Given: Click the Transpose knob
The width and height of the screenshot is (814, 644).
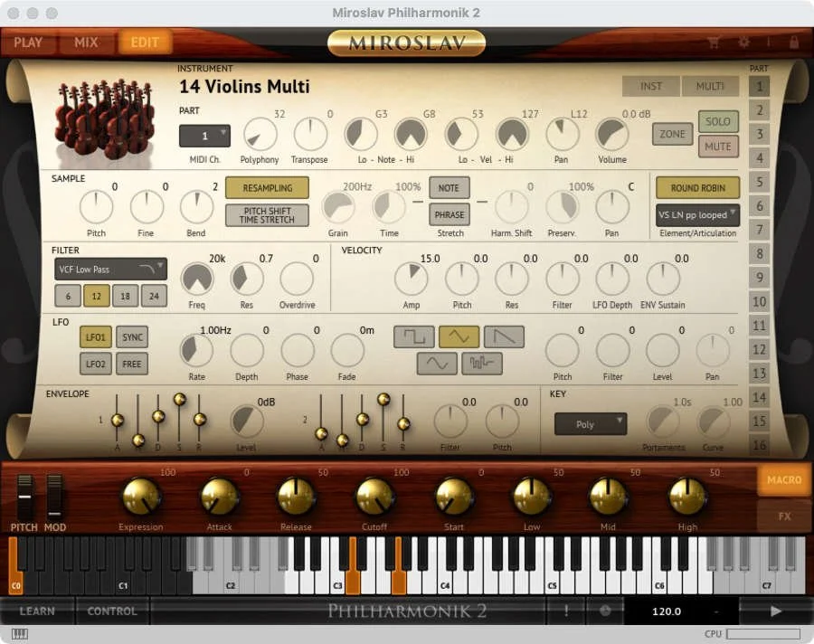Looking at the screenshot, I should (x=310, y=135).
